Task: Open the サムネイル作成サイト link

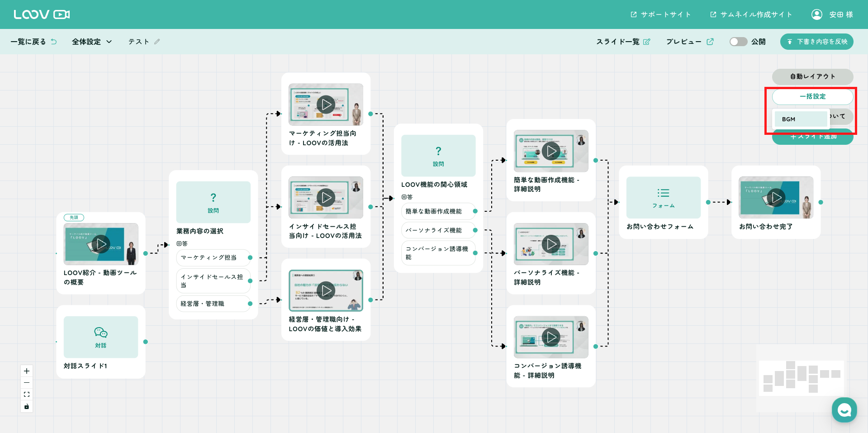Action: [x=751, y=14]
